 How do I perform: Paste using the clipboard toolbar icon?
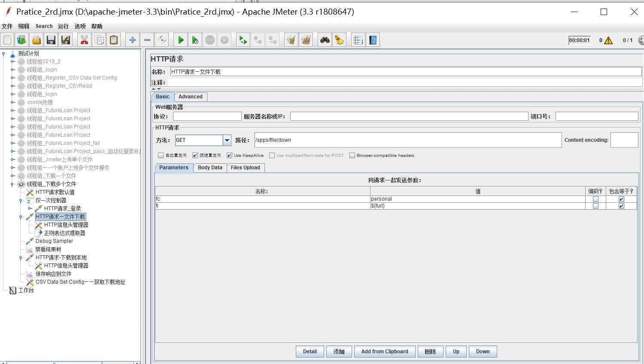tap(114, 40)
